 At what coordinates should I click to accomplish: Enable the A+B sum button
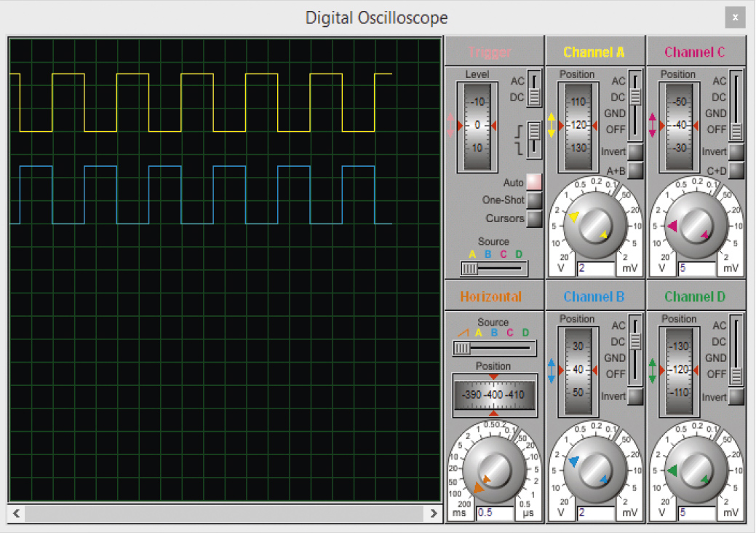tap(635, 170)
